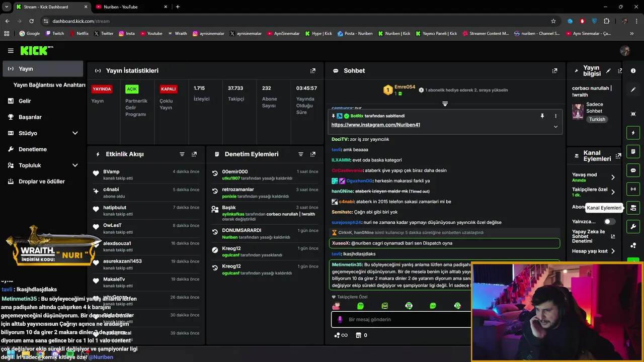Viewport: 644px width, 362px height.
Task: Pop out the Denetim Eylemleri panel
Action: pyautogui.click(x=313, y=154)
